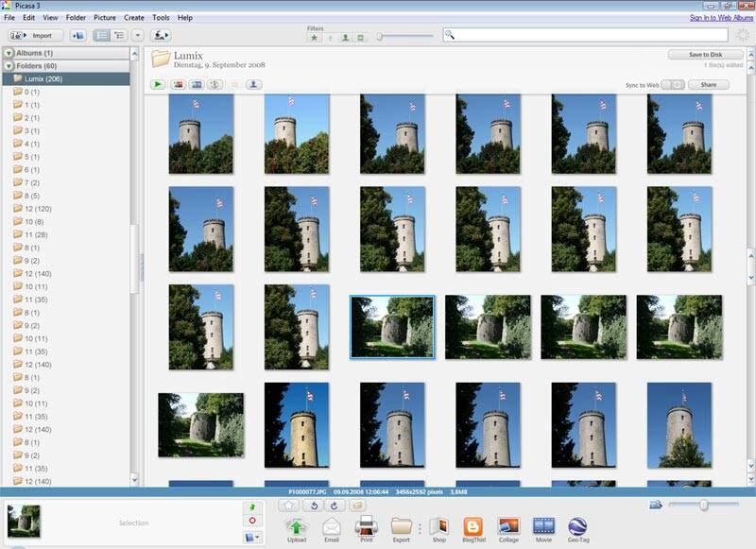Create a Collage with the Collage icon

click(508, 527)
